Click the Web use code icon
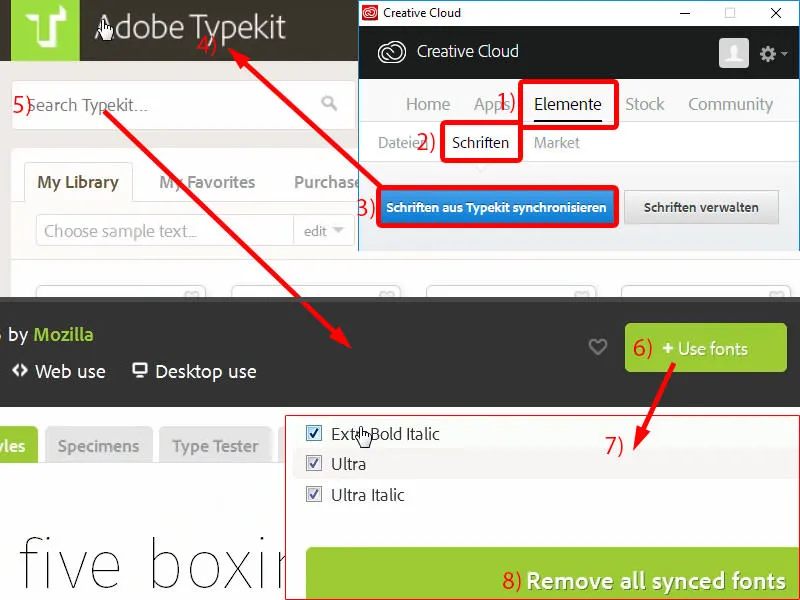 coord(20,370)
